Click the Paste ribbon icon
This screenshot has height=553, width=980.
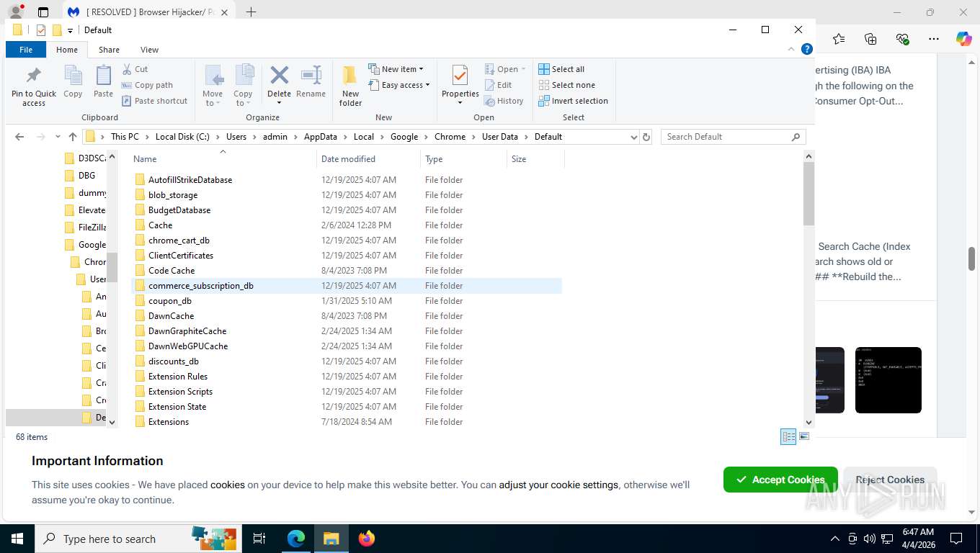pos(104,81)
